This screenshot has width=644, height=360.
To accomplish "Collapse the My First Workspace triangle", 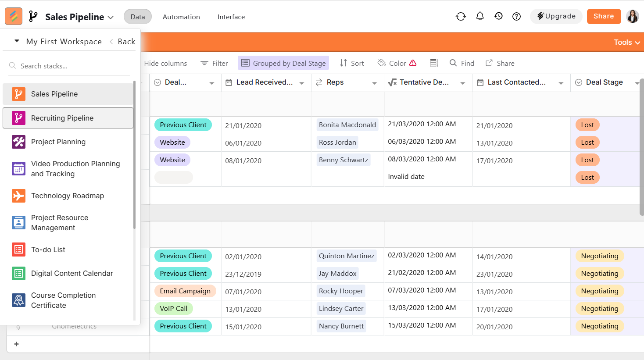I will [x=17, y=41].
